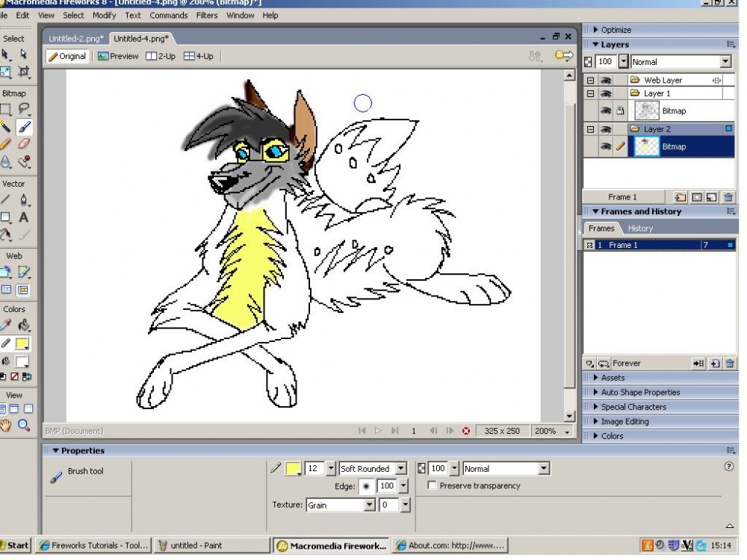Image resolution: width=747 pixels, height=560 pixels.
Task: Open the Grain texture dropdown
Action: point(370,505)
